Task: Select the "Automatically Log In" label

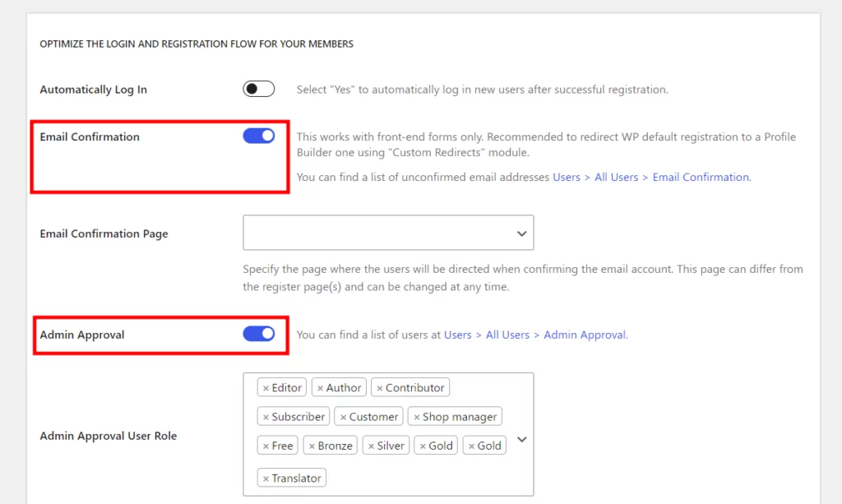Action: pyautogui.click(x=94, y=90)
